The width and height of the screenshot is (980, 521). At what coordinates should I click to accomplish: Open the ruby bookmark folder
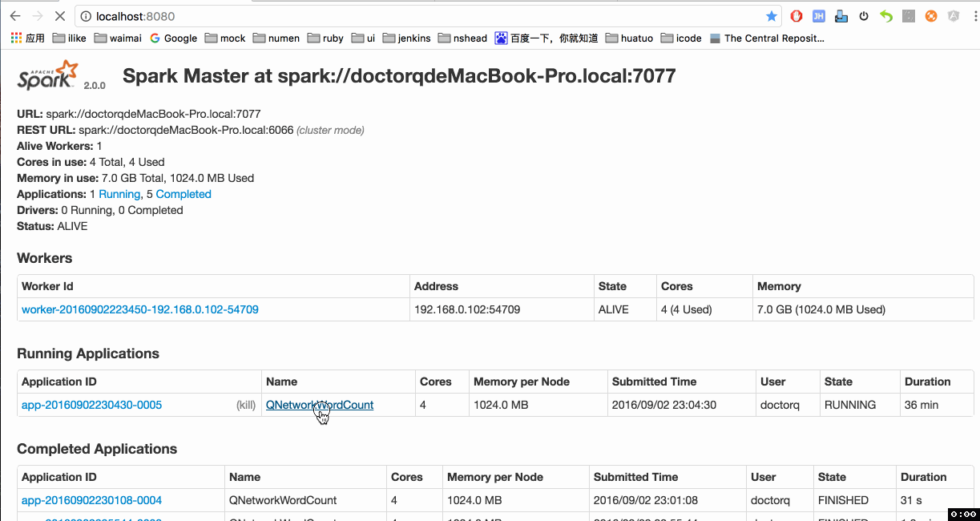325,38
